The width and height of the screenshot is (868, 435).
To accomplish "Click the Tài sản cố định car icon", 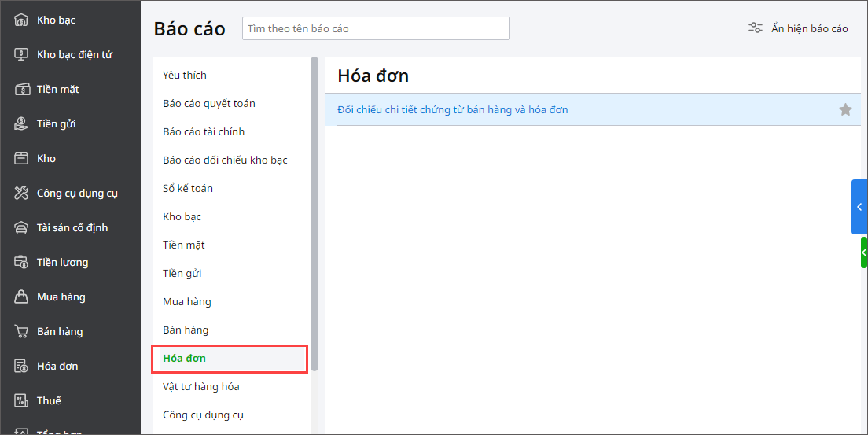I will tap(21, 228).
